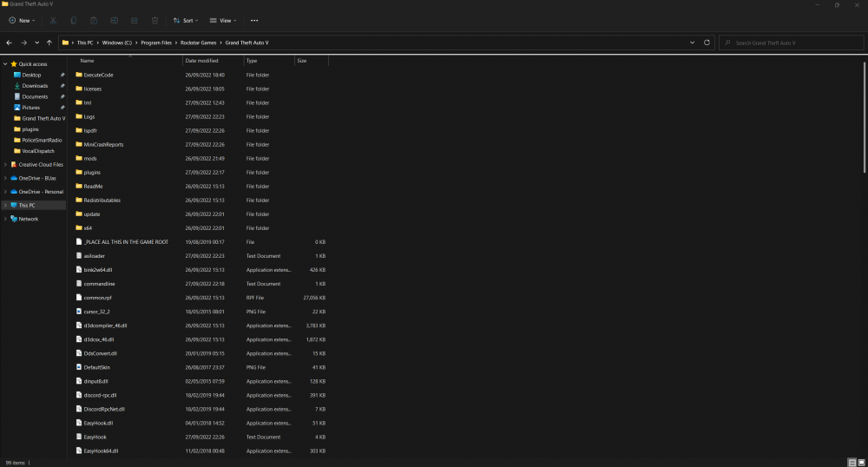
Task: Select the mods folder icon
Action: pyautogui.click(x=79, y=158)
